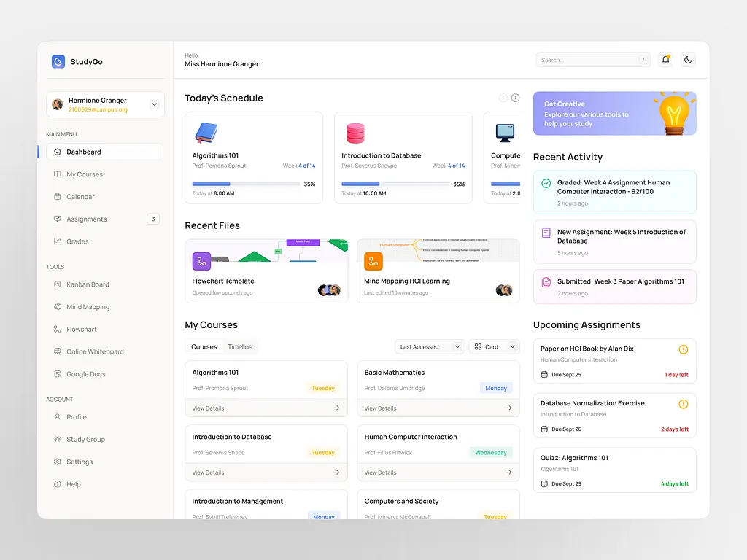Switch to the Courses tab
The image size is (747, 560).
(x=204, y=346)
